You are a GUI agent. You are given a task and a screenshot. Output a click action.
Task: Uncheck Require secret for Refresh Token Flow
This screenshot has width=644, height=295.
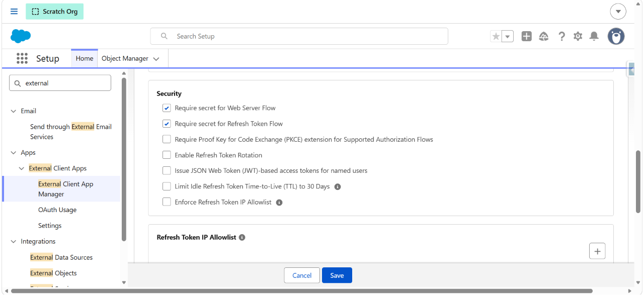coord(167,124)
